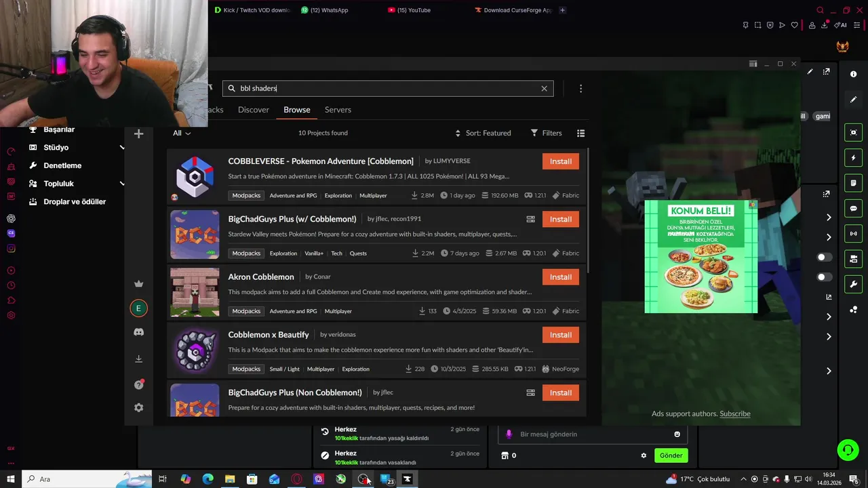Viewport: 868px width, 488px height.
Task: Click the KONUM BELLİ food advertisement
Action: pos(701,257)
